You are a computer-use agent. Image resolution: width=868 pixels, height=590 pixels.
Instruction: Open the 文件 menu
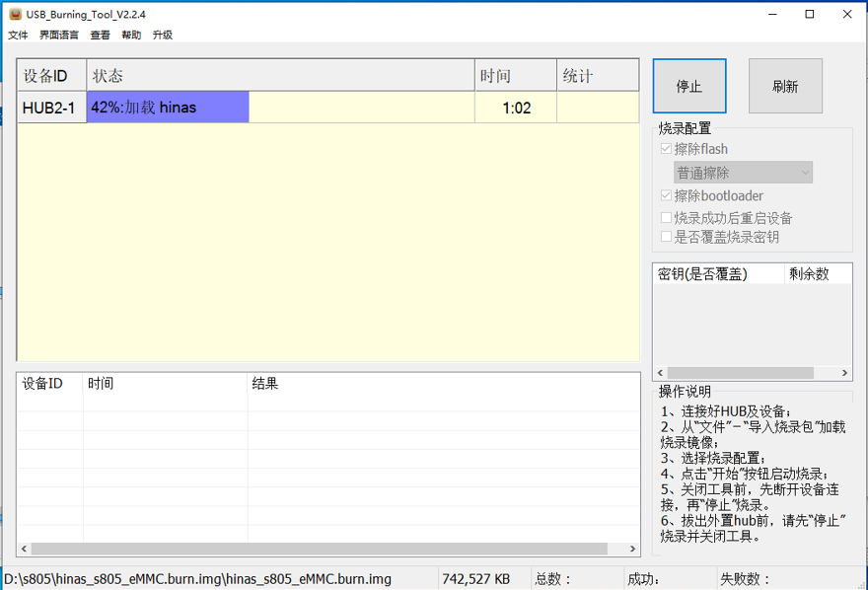tap(18, 36)
